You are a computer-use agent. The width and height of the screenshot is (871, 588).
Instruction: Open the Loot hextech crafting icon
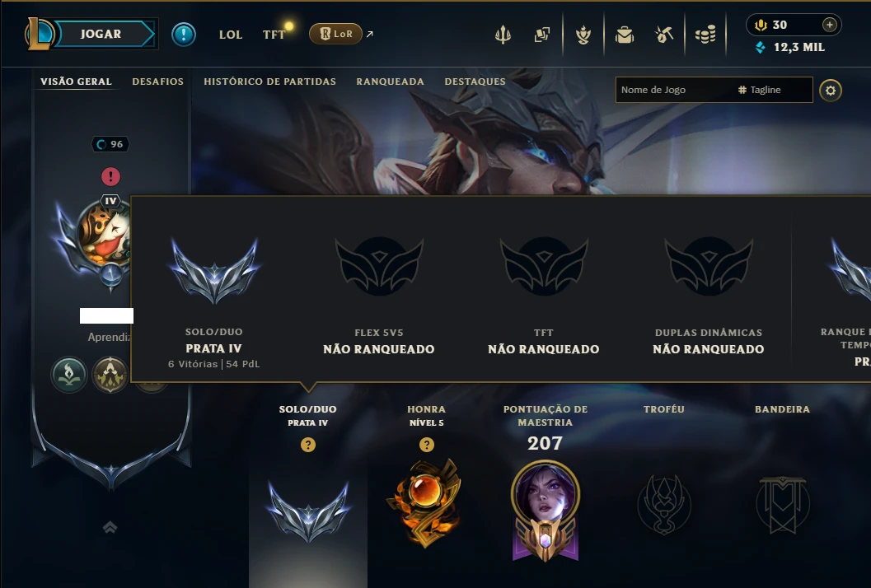(664, 35)
